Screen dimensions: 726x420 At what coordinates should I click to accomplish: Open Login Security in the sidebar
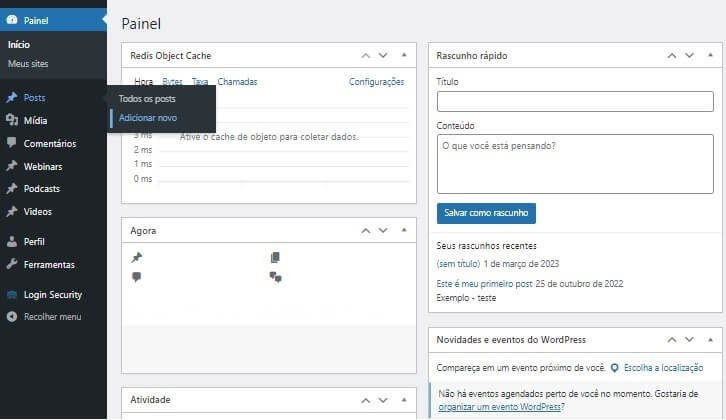tap(53, 295)
